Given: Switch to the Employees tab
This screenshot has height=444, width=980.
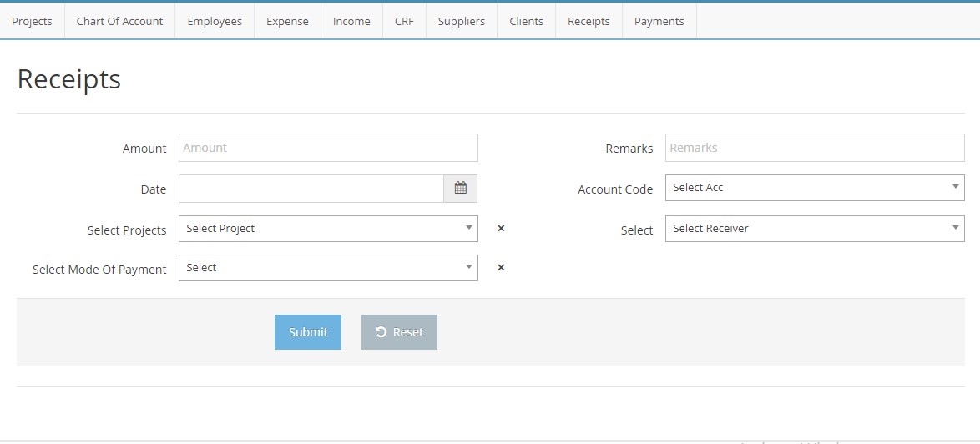Looking at the screenshot, I should [215, 22].
